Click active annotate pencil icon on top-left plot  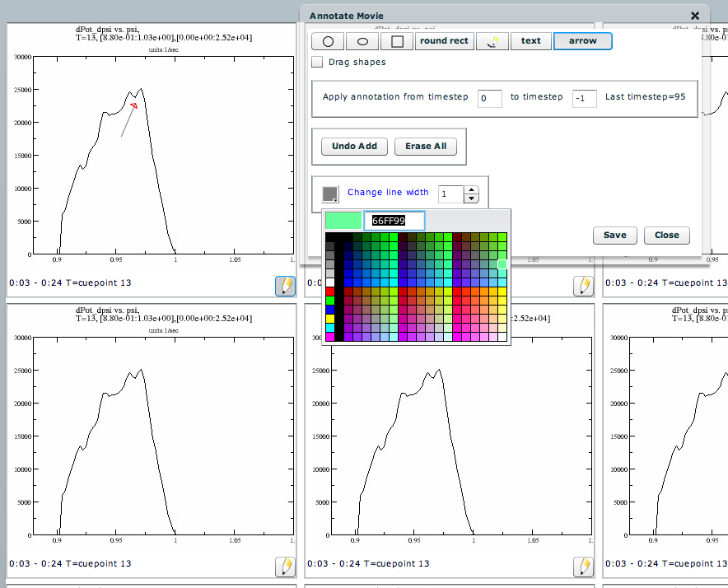click(x=286, y=286)
